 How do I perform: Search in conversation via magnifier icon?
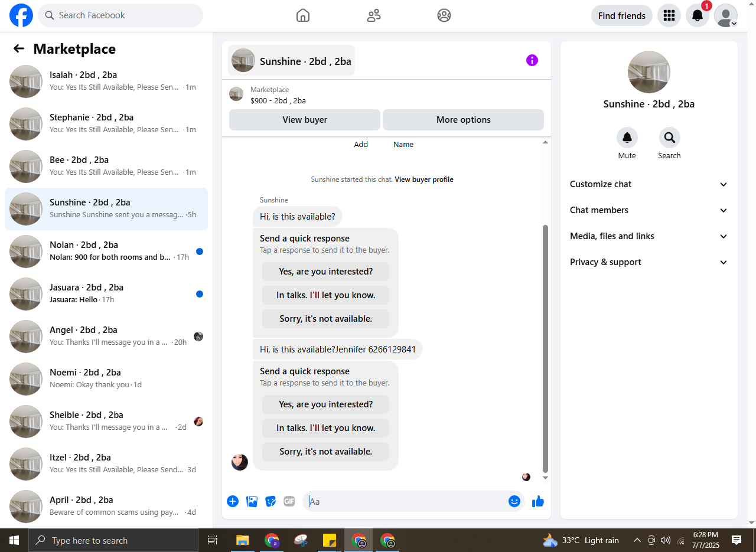[x=670, y=138]
